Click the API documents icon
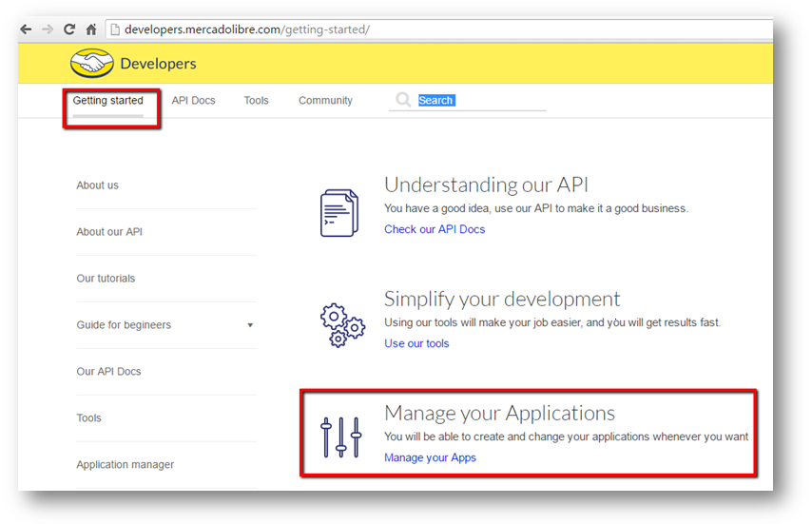812x524 pixels. pyautogui.click(x=339, y=213)
